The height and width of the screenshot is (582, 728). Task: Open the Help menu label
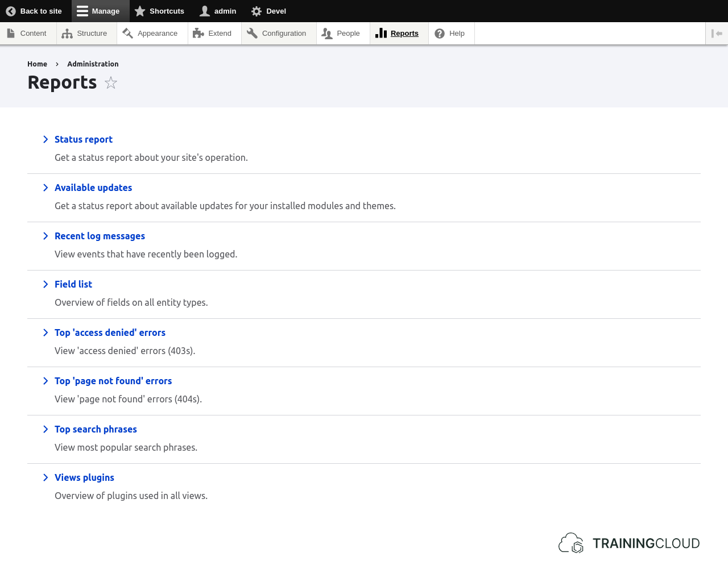(457, 34)
